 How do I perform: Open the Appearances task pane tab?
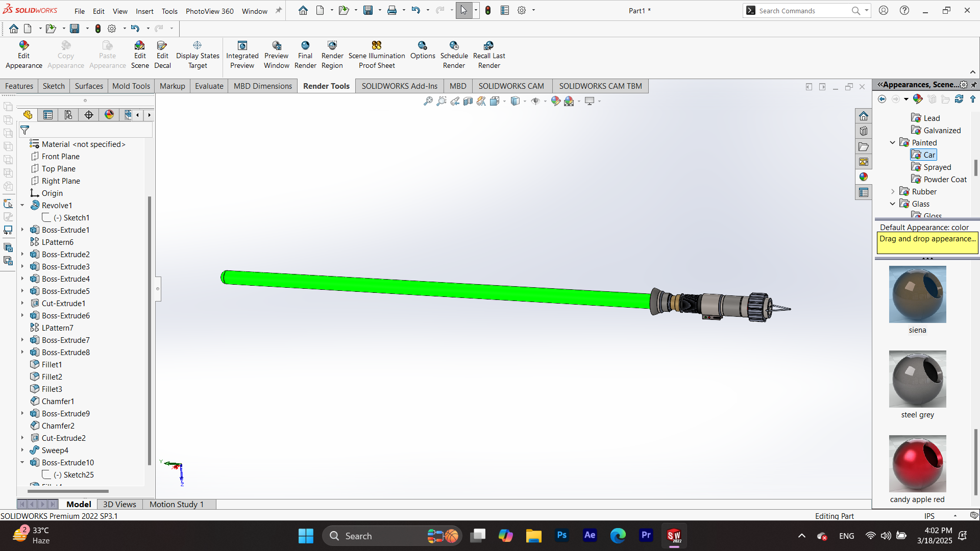point(863,177)
